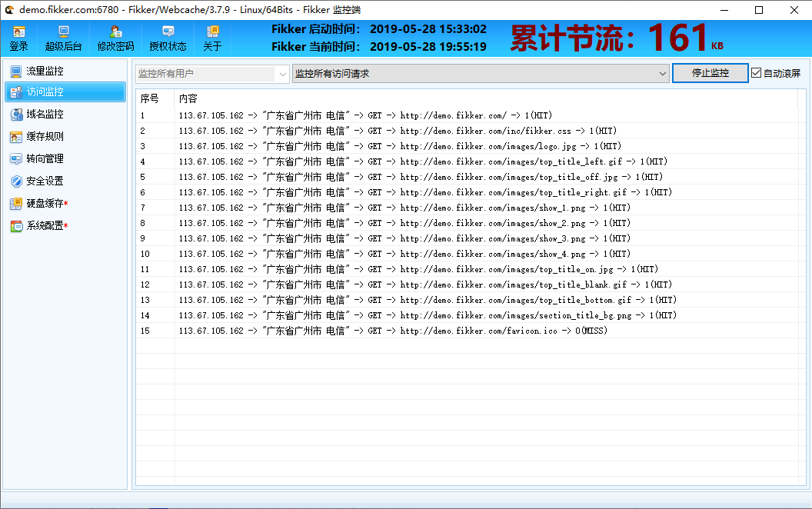Select log row with top_title_blank.gif
The height and width of the screenshot is (509, 812).
click(467, 284)
